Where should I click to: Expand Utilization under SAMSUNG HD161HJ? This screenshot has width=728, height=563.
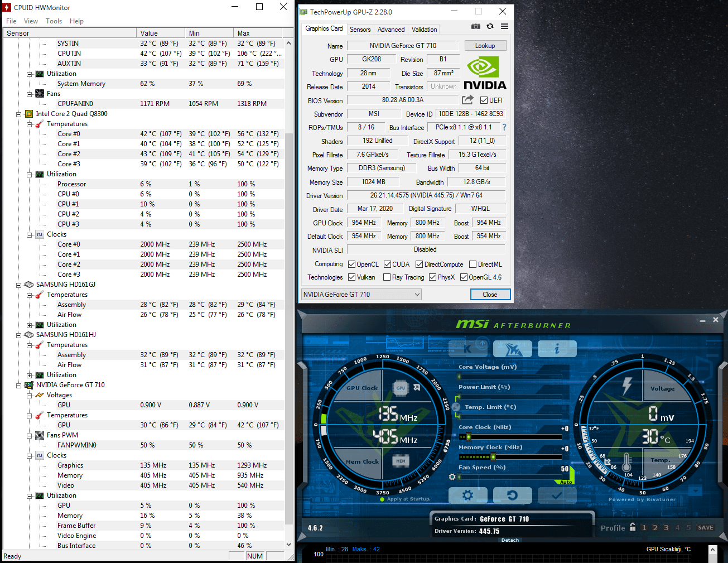coord(29,375)
